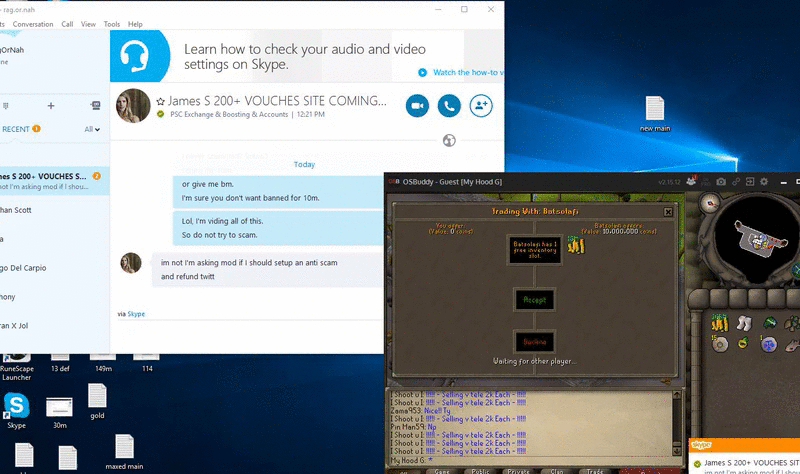Click Decline in the RuneScape trade window
The height and width of the screenshot is (474, 800).
pos(534,342)
